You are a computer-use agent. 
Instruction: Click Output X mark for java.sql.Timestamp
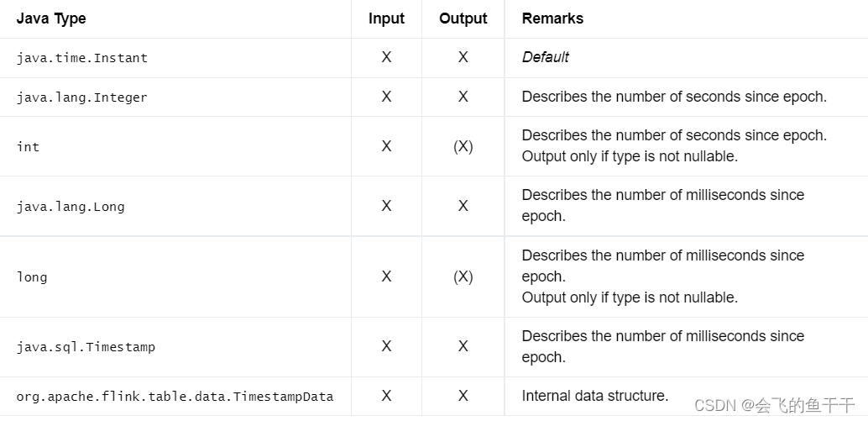pos(463,346)
